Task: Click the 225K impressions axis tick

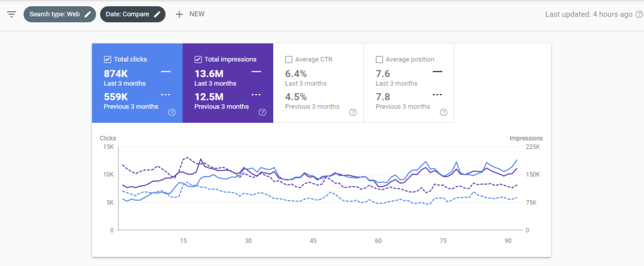Action: pos(532,147)
